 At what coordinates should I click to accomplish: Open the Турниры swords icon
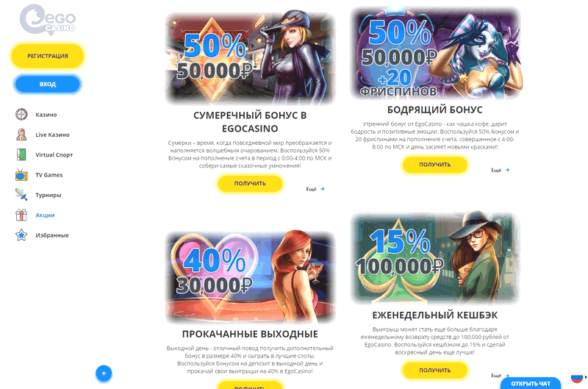(21, 195)
